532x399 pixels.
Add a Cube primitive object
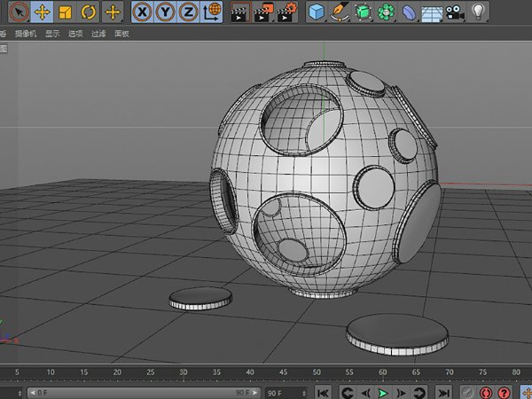[x=316, y=12]
